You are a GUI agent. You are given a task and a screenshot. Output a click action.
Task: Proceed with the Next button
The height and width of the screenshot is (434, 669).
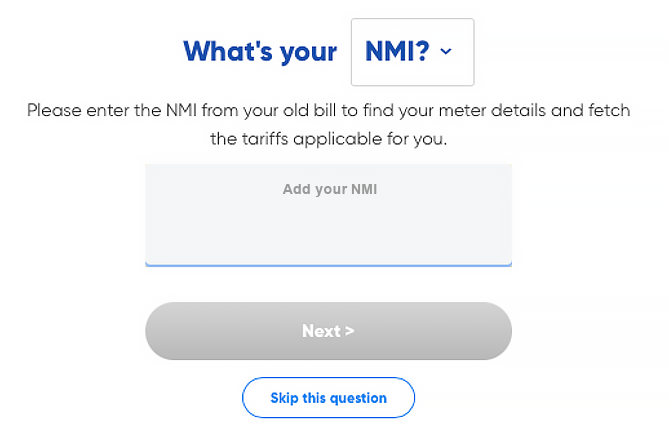tap(329, 331)
